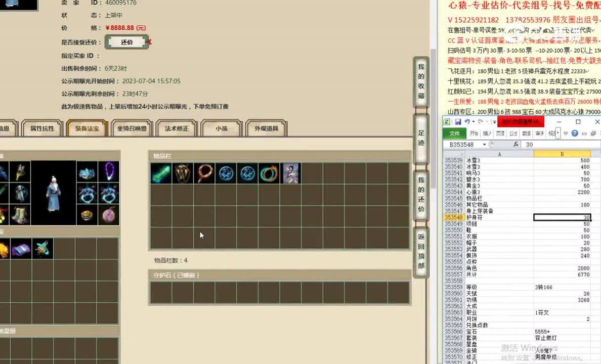Open the 文件 menu in Excel

tap(455, 133)
